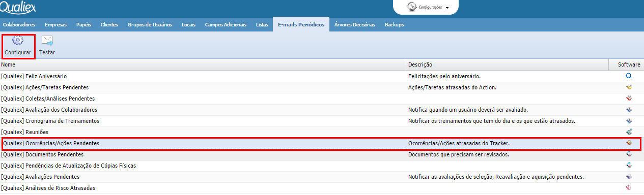The height and width of the screenshot is (195, 644).
Task: Sort by the Descrição column header
Action: 508,64
